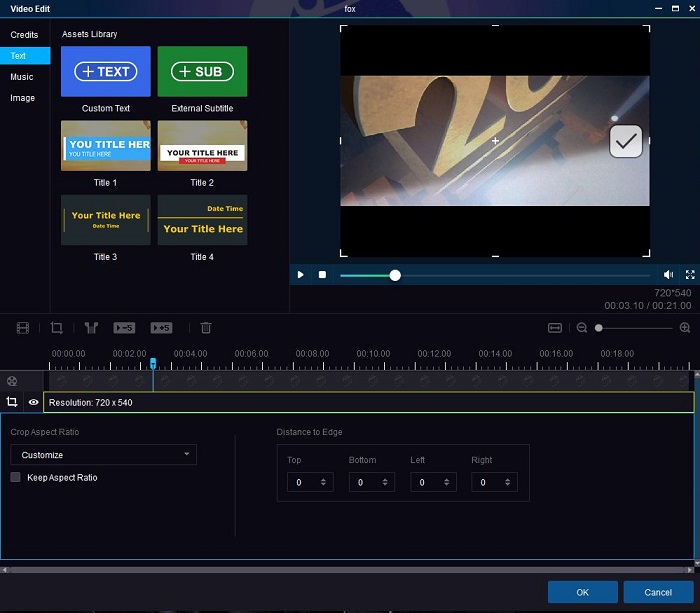This screenshot has width=700, height=613.
Task: Adjust the Right distance stepper arrows
Action: (508, 482)
